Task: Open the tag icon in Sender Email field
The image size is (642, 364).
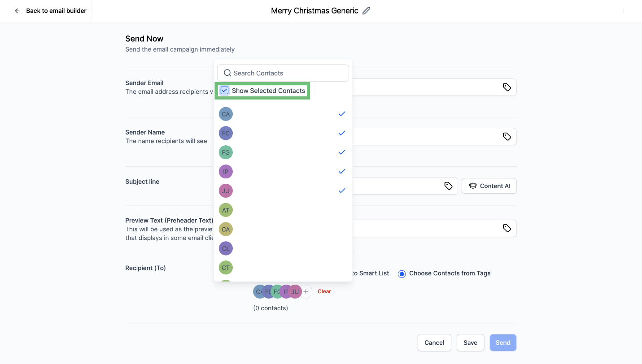Action: click(507, 87)
